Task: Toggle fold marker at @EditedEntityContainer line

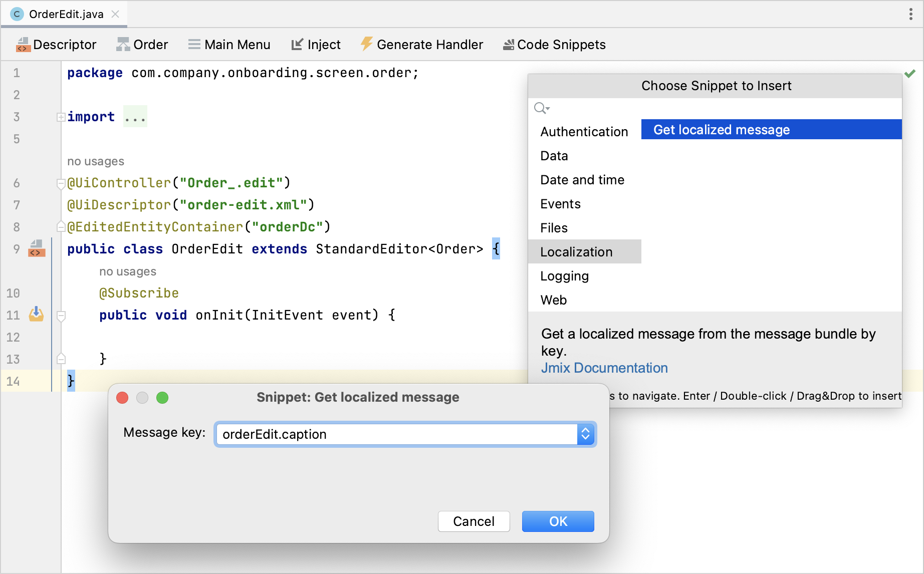Action: [61, 227]
